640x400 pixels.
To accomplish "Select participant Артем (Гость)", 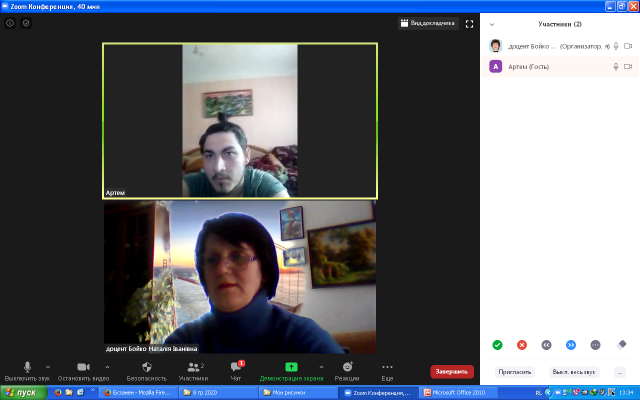I will pyautogui.click(x=560, y=67).
